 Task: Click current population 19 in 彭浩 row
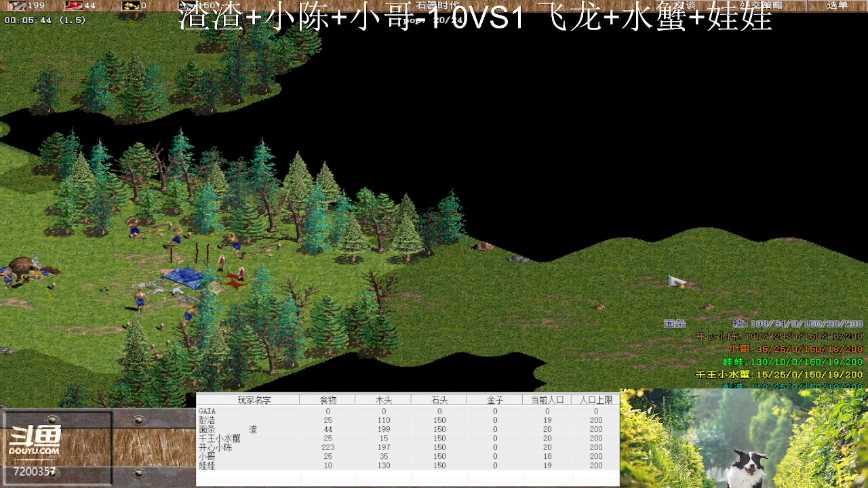[547, 420]
